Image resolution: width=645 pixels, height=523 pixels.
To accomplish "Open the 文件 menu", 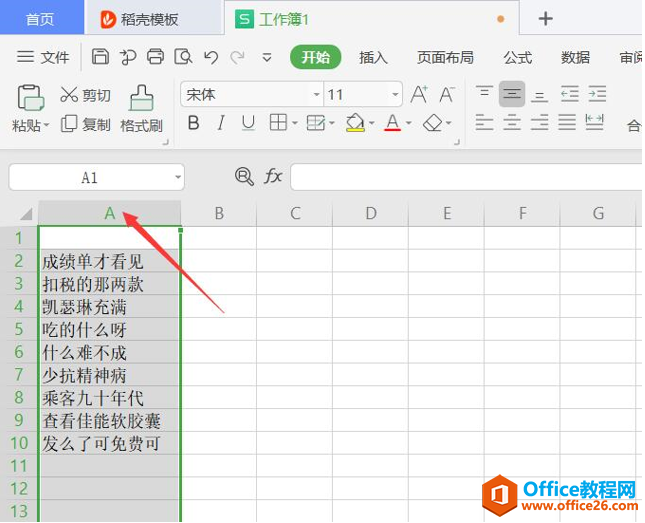I will (43, 57).
